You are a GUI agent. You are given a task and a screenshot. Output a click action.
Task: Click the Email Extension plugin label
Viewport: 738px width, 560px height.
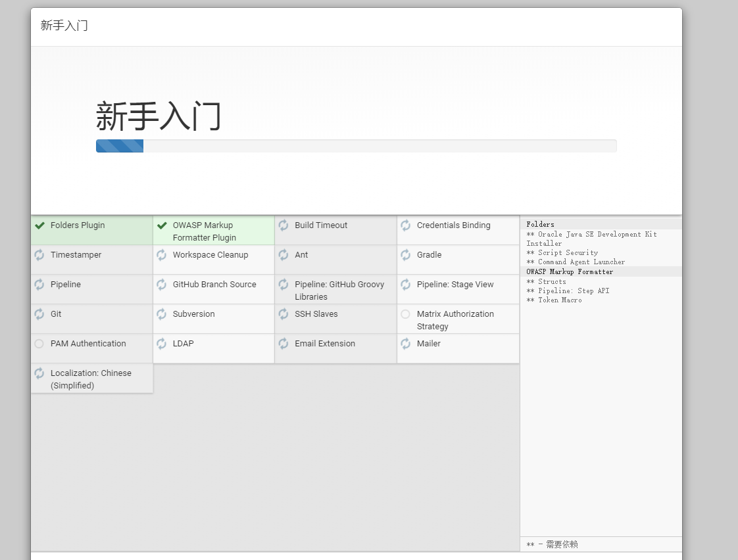click(325, 344)
